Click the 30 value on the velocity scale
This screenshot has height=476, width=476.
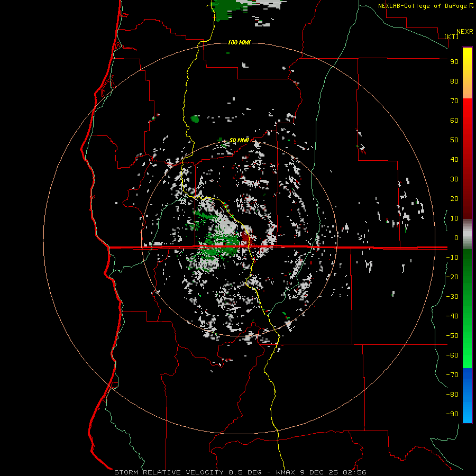454,179
